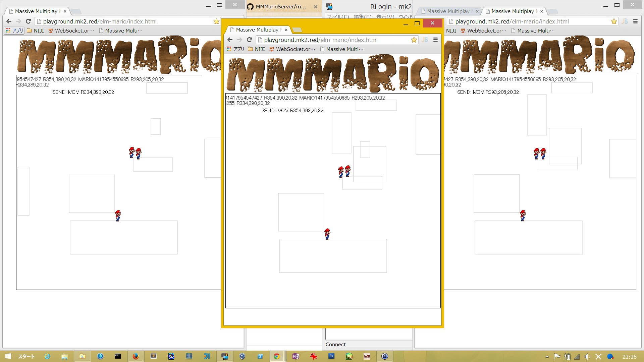Click the reload button in the left Chrome window
644x362 pixels.
tap(29, 21)
